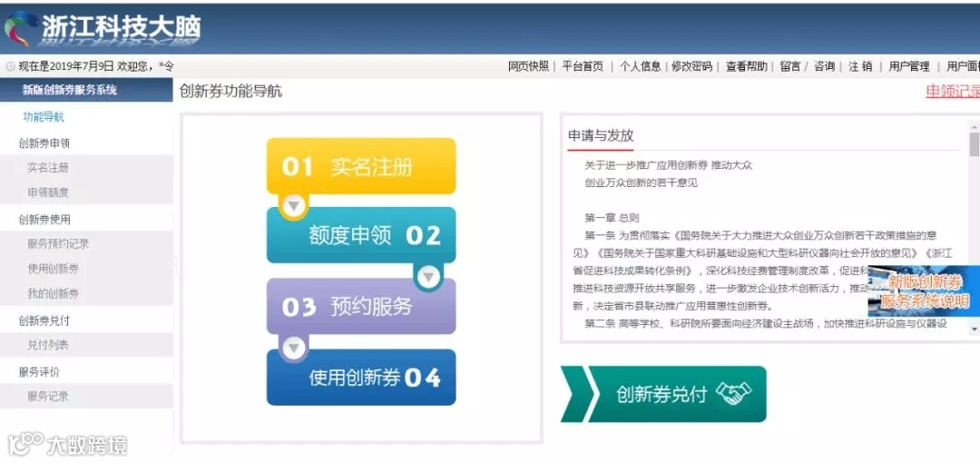Viewport: 980px width, 463px height.
Task: Open 网页快照 in top navigation
Action: 528,66
